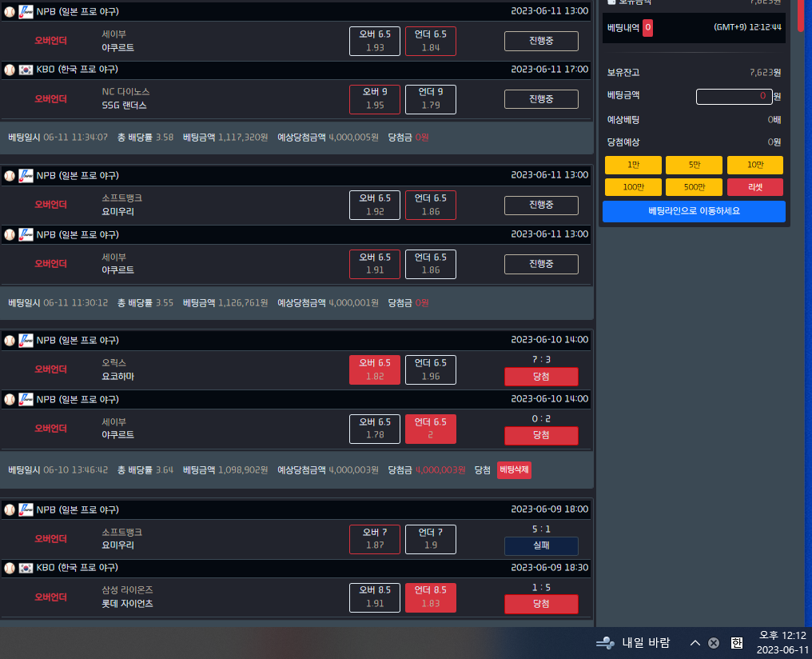The width and height of the screenshot is (812, 659).
Task: Toggle the 한 Korean IME indicator
Action: pos(736,643)
